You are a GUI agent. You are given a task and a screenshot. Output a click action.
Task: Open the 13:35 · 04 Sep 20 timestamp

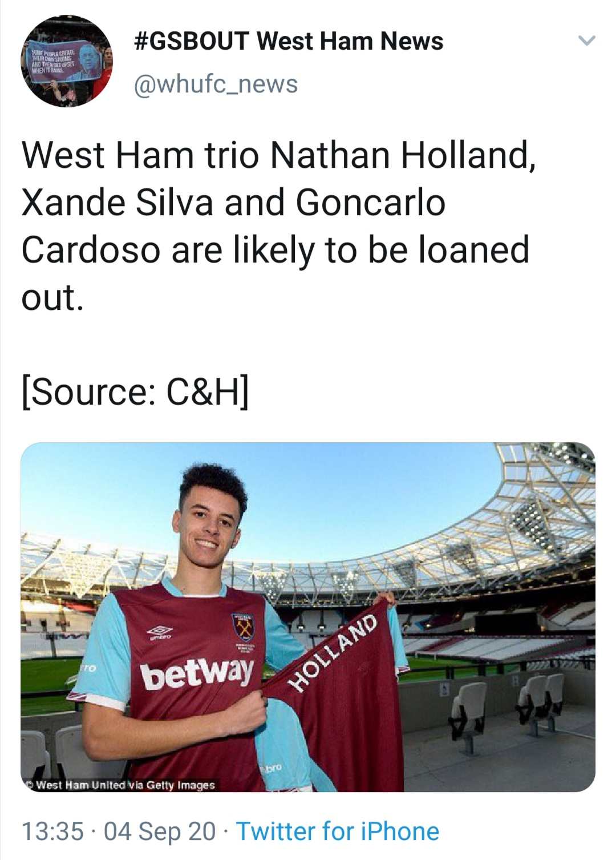119,830
